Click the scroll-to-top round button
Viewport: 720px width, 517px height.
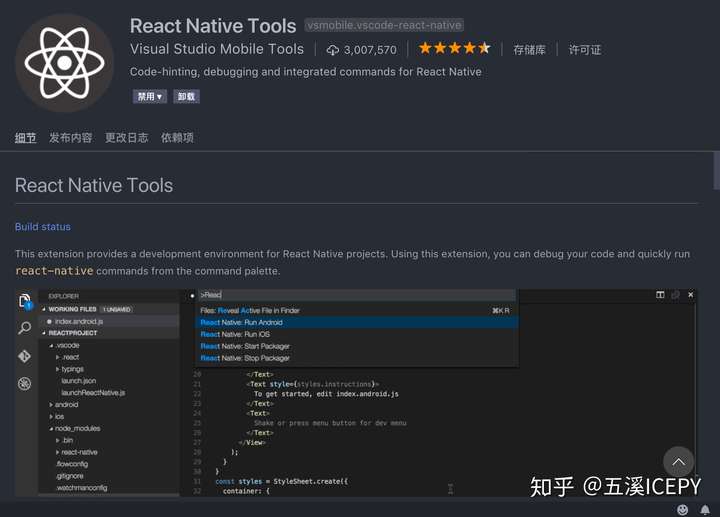678,462
